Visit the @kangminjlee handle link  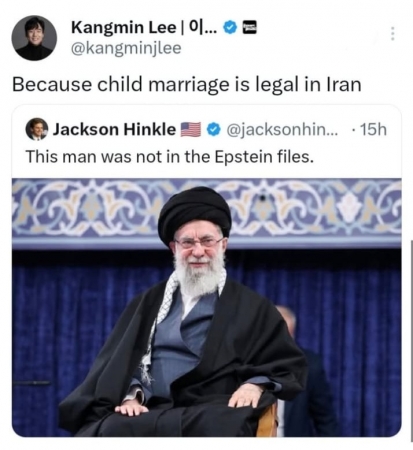coord(126,48)
